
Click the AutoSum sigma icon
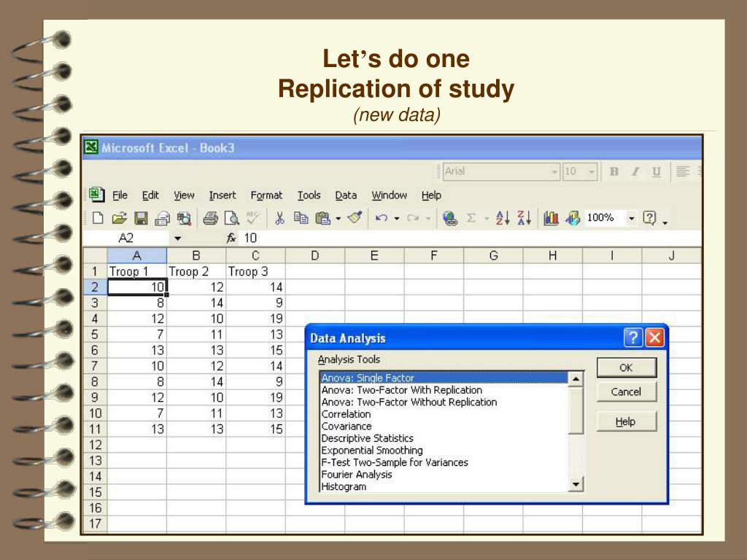(x=471, y=218)
